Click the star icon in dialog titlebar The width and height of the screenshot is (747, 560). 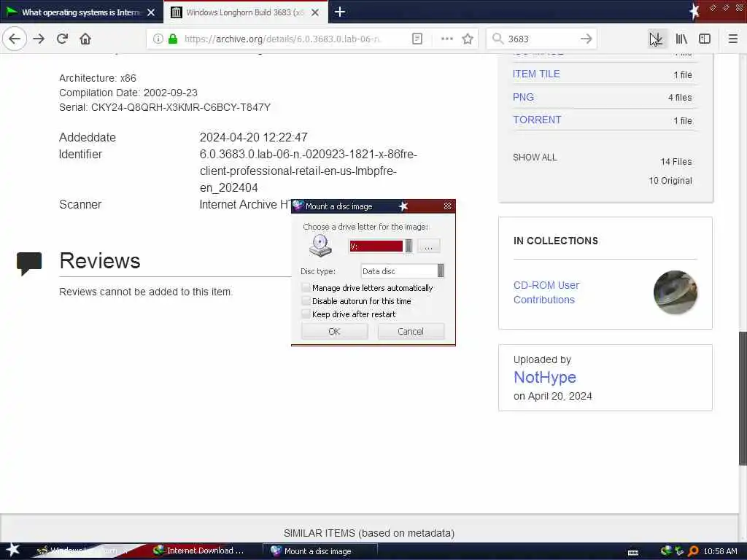coord(403,206)
